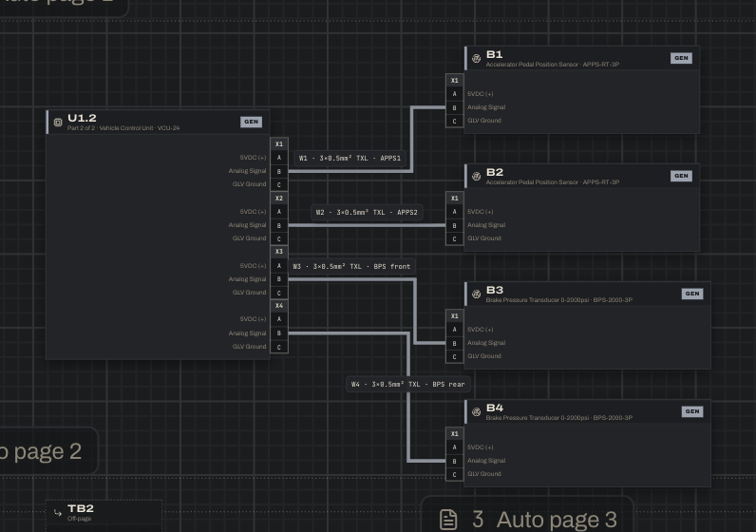This screenshot has width=756, height=532.
Task: Click pin B of U1.2 connector X4
Action: tap(279, 333)
